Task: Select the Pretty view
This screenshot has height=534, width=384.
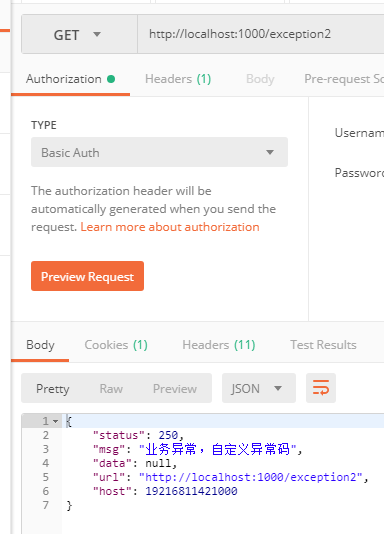Action: point(53,389)
